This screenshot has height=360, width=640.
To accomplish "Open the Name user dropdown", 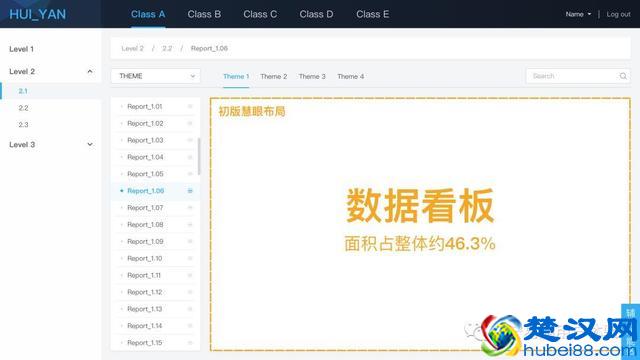I will pyautogui.click(x=578, y=14).
